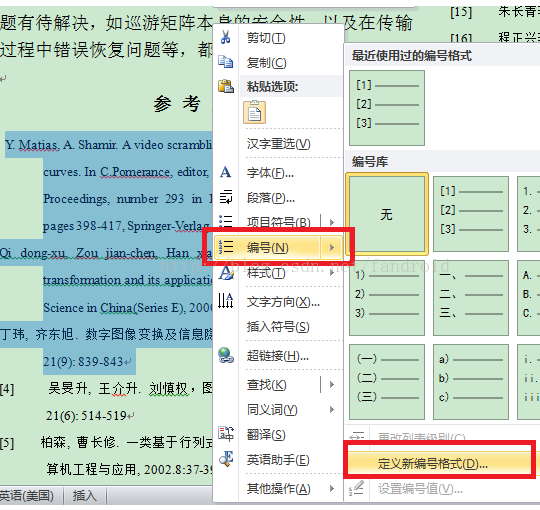Image resolution: width=540 pixels, height=510 pixels.
Task: Click the bullet list icon beside 项目符号
Action: point(226,221)
